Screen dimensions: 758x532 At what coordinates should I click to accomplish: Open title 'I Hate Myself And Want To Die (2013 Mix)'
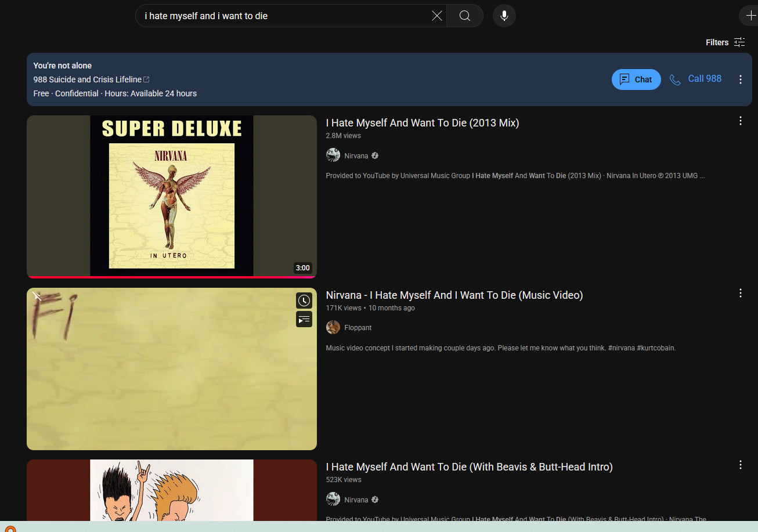point(423,123)
